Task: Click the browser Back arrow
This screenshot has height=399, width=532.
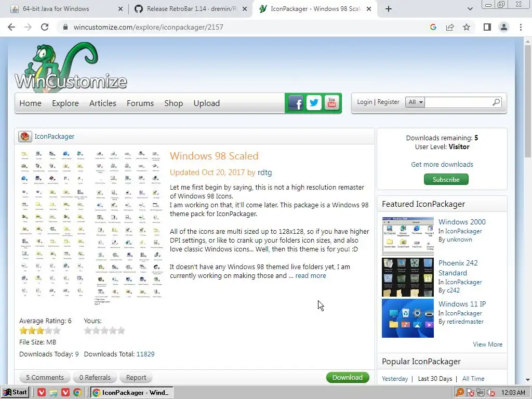Action: pos(11,27)
